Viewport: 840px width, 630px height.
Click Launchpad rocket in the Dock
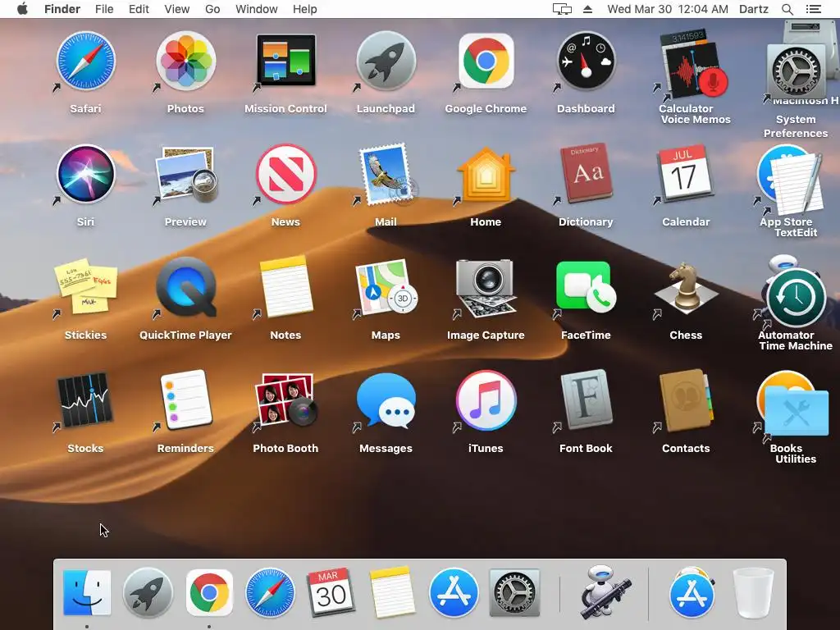pos(148,593)
